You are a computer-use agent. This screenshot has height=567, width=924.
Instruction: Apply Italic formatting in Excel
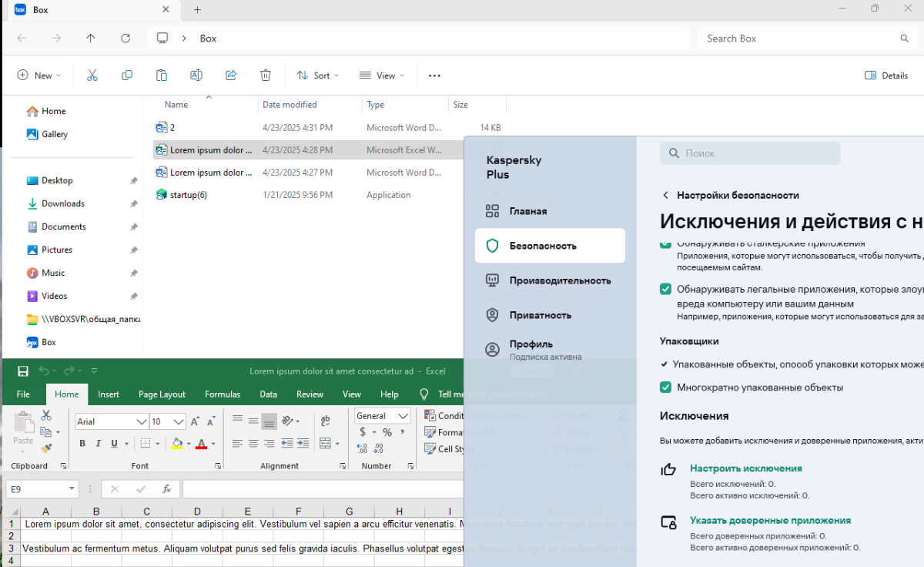pos(99,444)
